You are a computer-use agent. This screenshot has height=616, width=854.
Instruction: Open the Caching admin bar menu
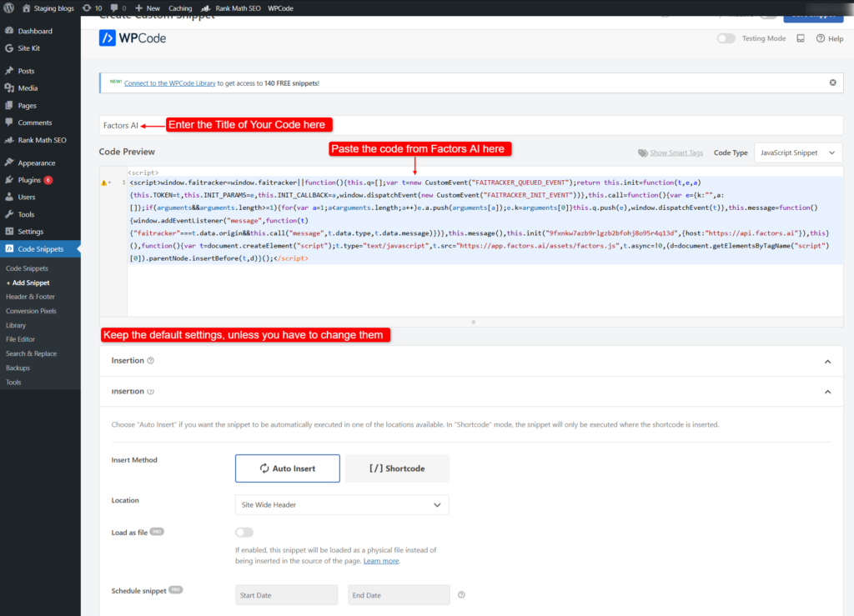(x=180, y=8)
